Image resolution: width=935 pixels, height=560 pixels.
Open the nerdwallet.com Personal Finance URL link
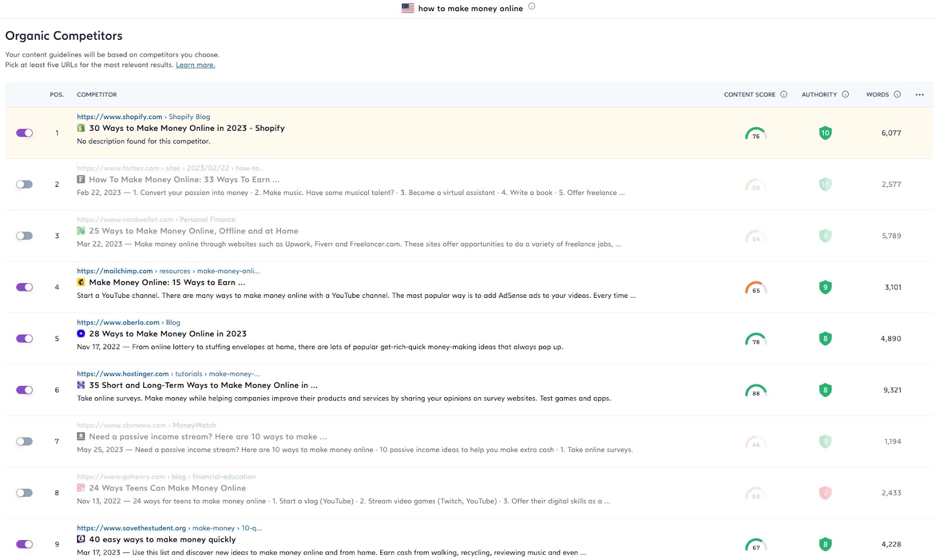156,220
